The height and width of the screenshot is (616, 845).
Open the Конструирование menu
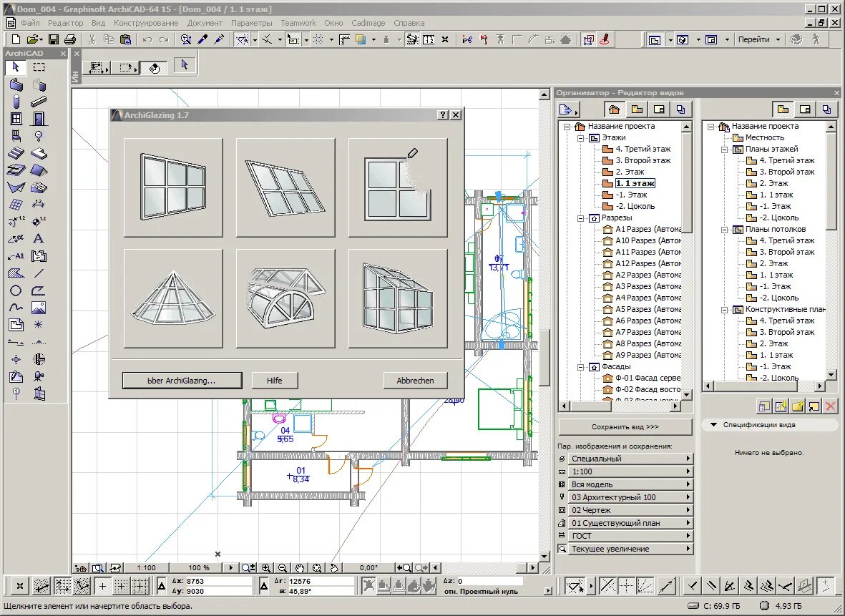coord(146,23)
